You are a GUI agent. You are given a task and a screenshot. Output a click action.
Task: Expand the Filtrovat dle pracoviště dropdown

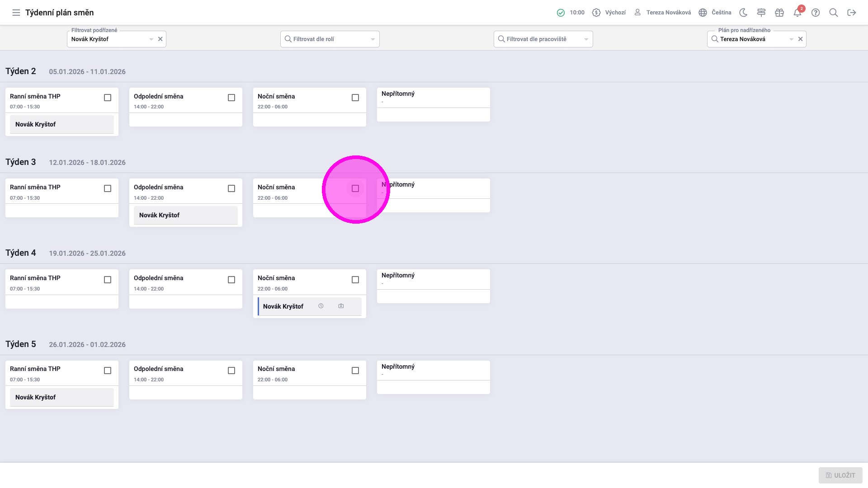pos(586,39)
